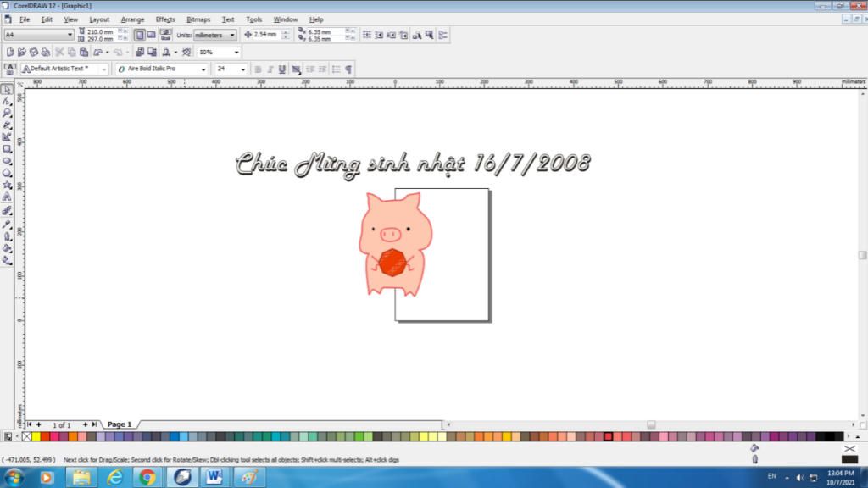Toggle non-printing characters paragraph mark
Viewport: 868px width, 488px height.
348,69
